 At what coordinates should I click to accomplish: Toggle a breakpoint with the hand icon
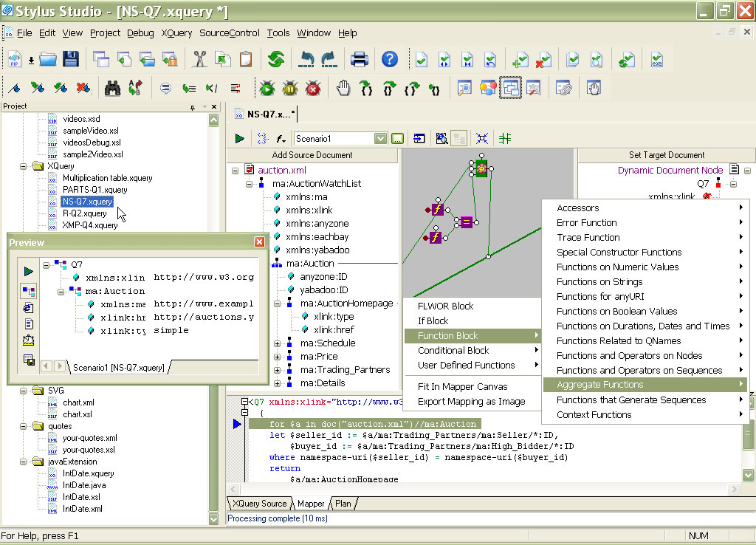(x=343, y=88)
